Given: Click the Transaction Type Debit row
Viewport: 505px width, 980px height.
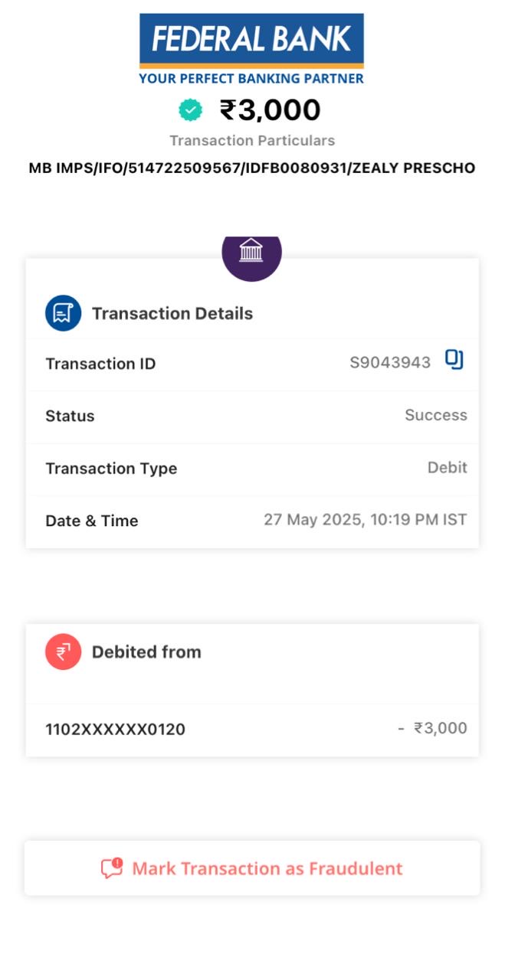Looking at the screenshot, I should pos(251,468).
